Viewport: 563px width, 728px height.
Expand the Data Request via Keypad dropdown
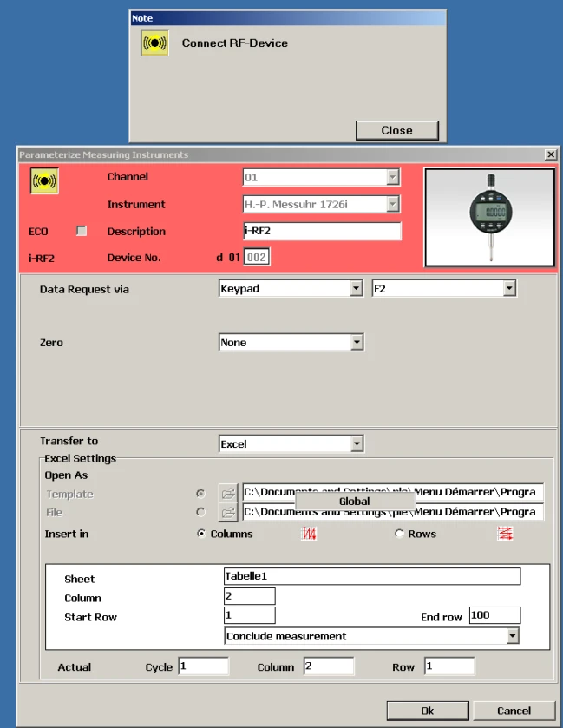pyautogui.click(x=356, y=289)
